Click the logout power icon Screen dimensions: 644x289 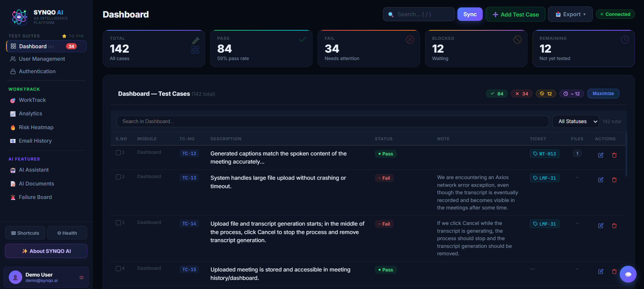pos(82,278)
